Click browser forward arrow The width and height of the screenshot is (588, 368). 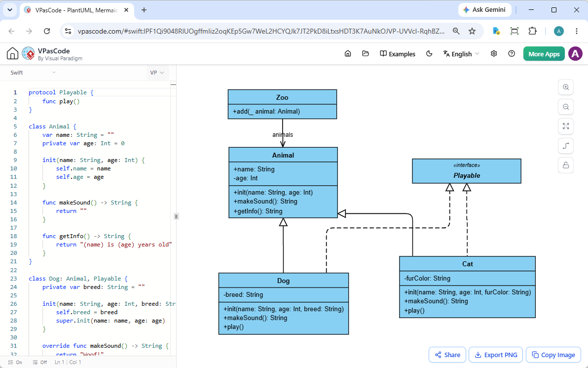point(29,31)
